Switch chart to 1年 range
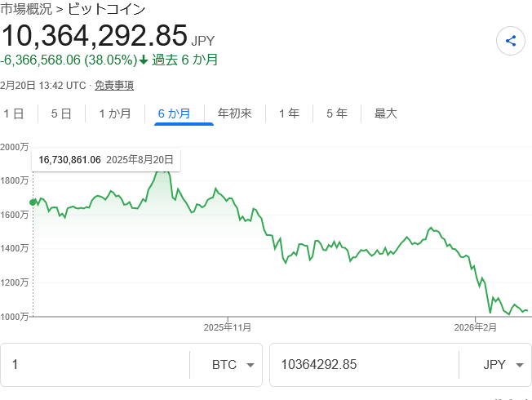532x400 pixels. [289, 113]
